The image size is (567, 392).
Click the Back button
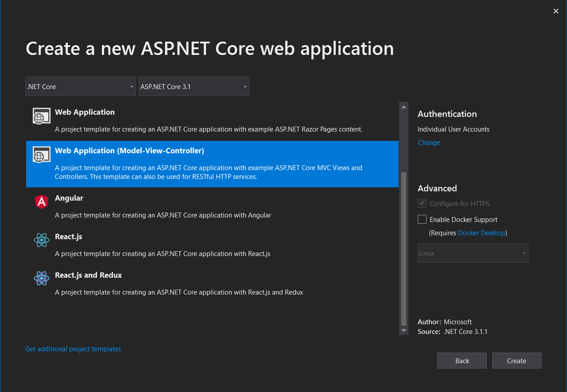462,361
